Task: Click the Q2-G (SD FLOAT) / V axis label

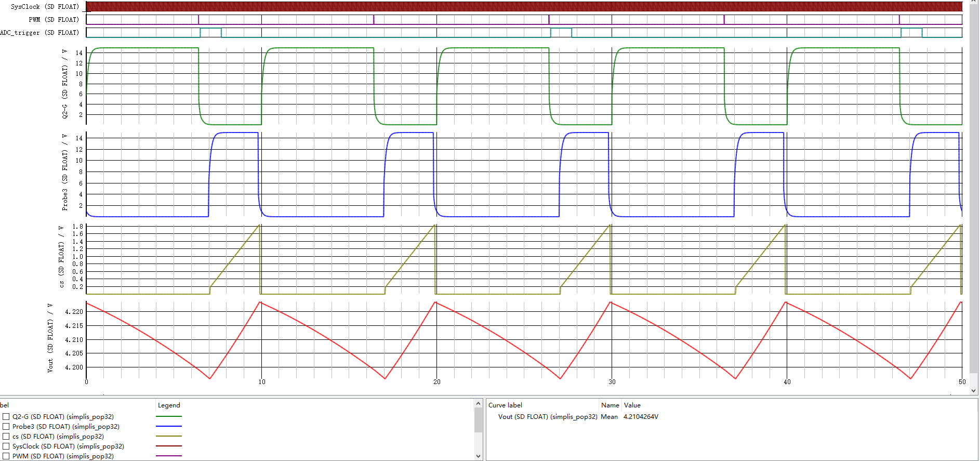Action: [x=65, y=84]
